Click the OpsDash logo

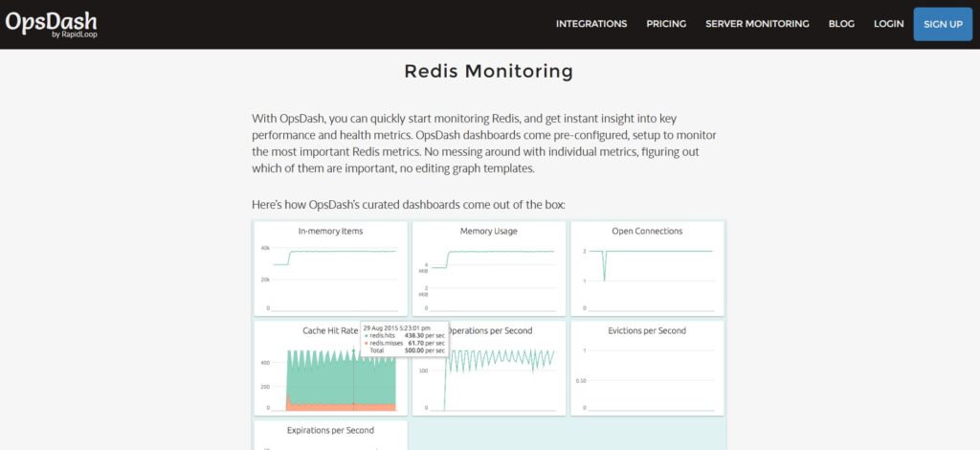(x=51, y=24)
